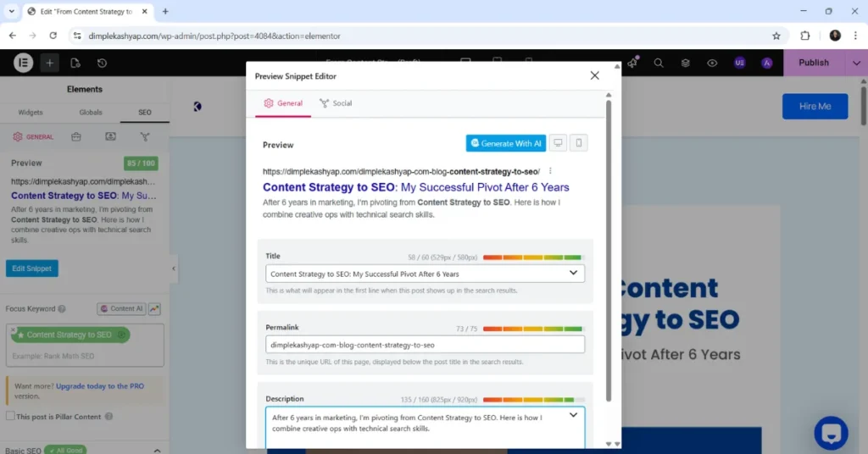Click the purple UE addon icon

click(739, 63)
